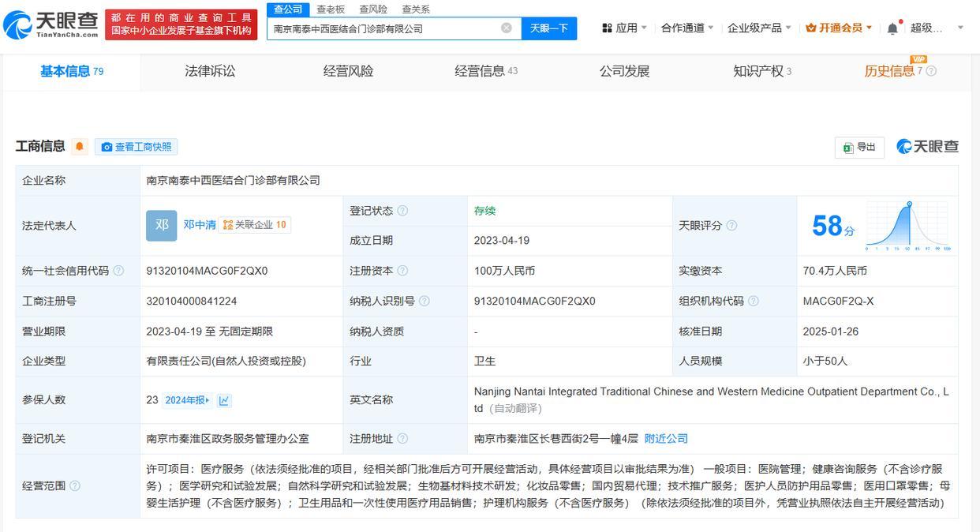Open the help icon next to 统一社会信用代码
980x532 pixels.
pyautogui.click(x=118, y=271)
